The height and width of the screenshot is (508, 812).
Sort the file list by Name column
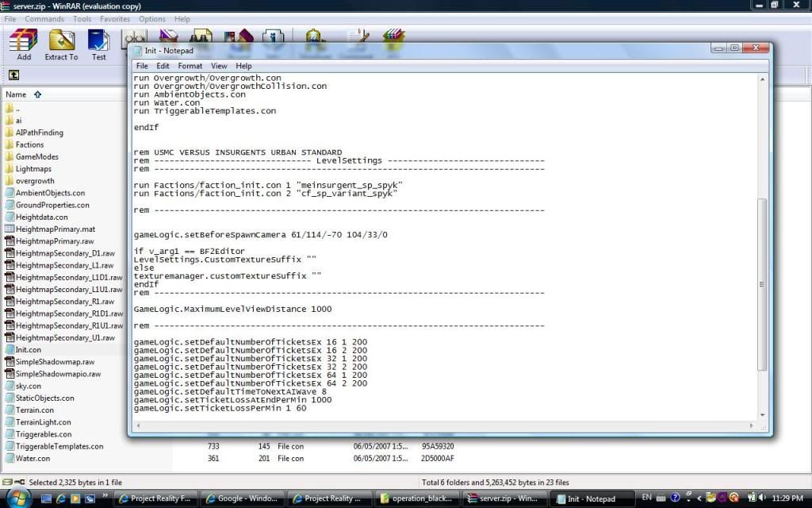pyautogui.click(x=16, y=94)
